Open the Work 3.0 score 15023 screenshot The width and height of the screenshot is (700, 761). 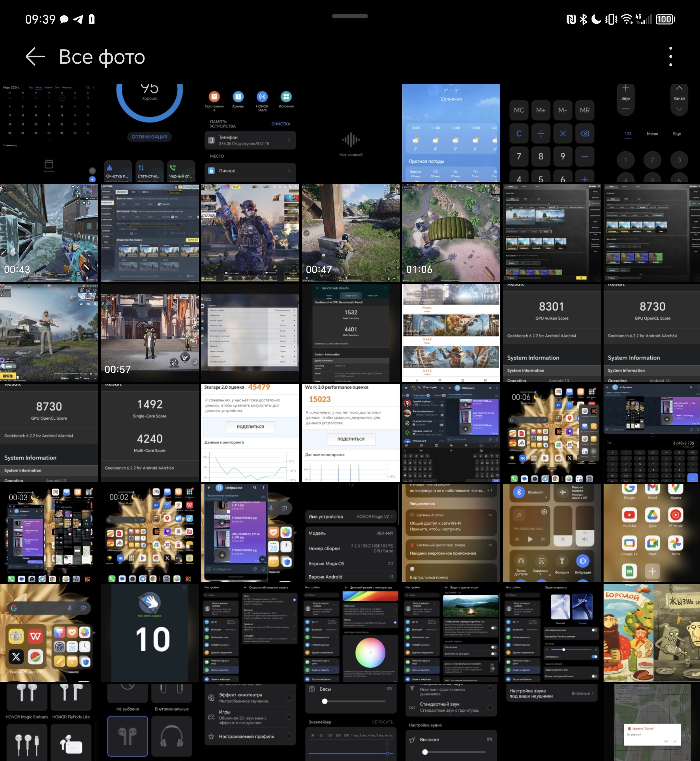click(351, 433)
